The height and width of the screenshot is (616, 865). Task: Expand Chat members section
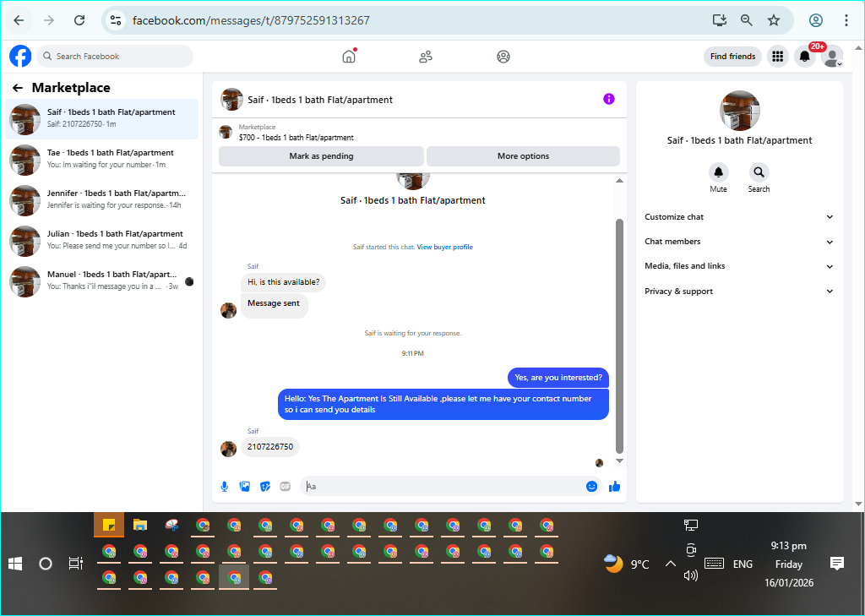[739, 242]
